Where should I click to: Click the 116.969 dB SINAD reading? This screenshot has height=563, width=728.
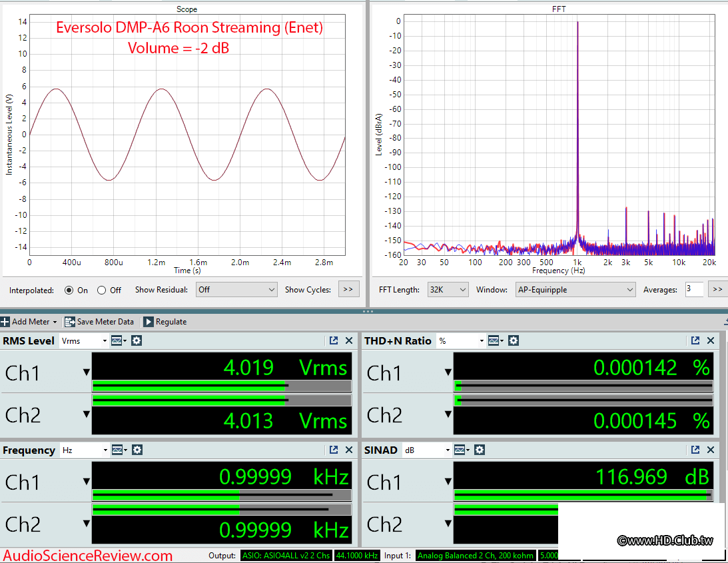652,477
